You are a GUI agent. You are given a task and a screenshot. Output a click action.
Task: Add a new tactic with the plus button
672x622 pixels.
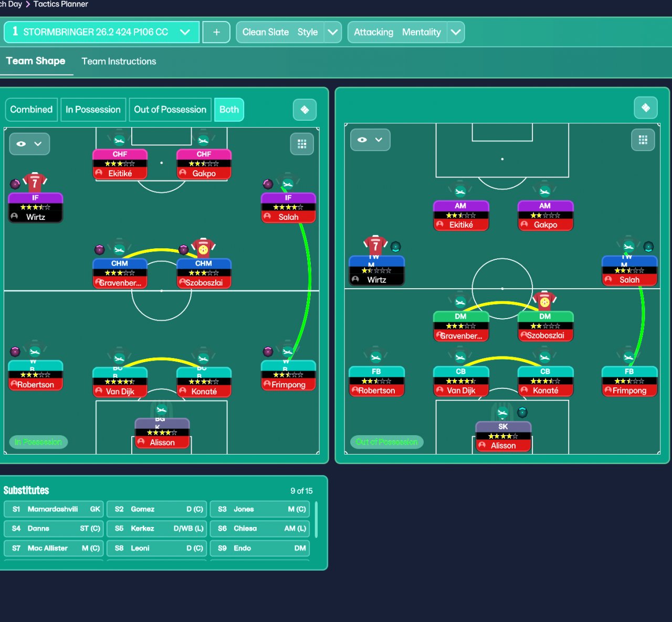(216, 32)
